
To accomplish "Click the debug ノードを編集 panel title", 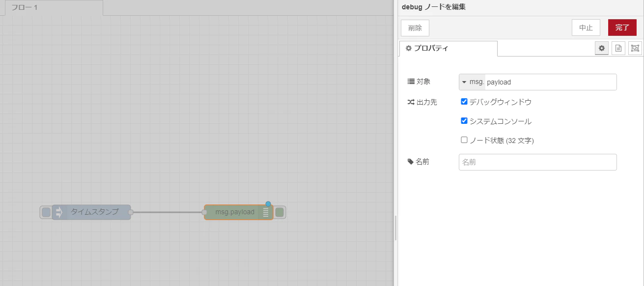I will point(434,7).
